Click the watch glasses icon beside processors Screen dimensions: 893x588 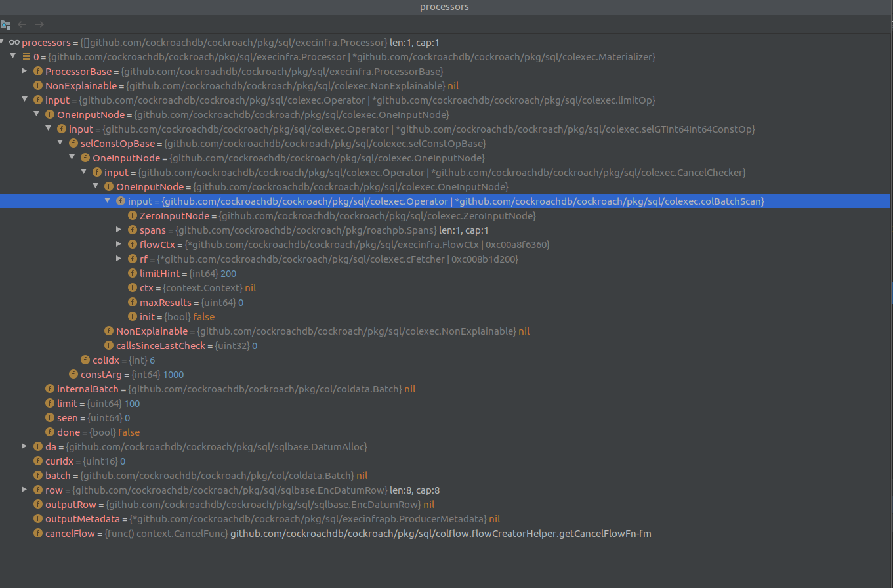point(14,42)
